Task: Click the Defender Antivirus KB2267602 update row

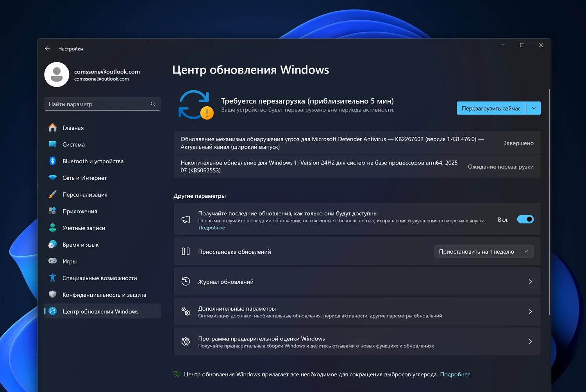Action: (x=357, y=143)
